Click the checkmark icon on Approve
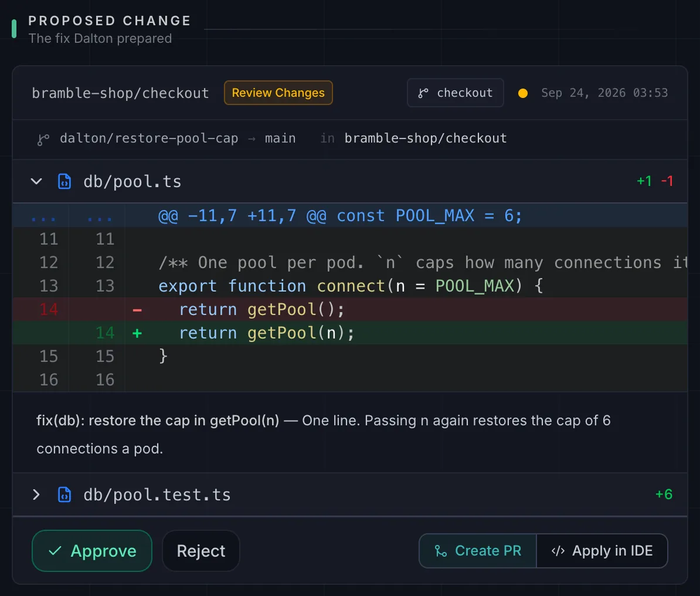This screenshot has width=700, height=596. coord(55,551)
